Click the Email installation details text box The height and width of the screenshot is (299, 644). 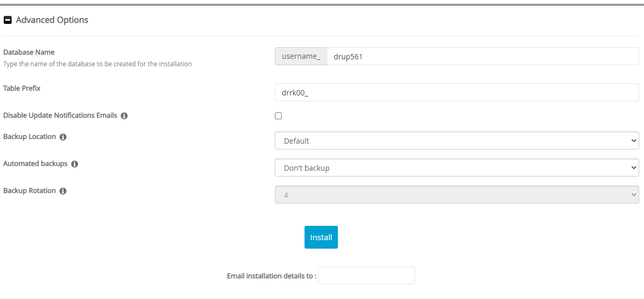click(x=366, y=276)
